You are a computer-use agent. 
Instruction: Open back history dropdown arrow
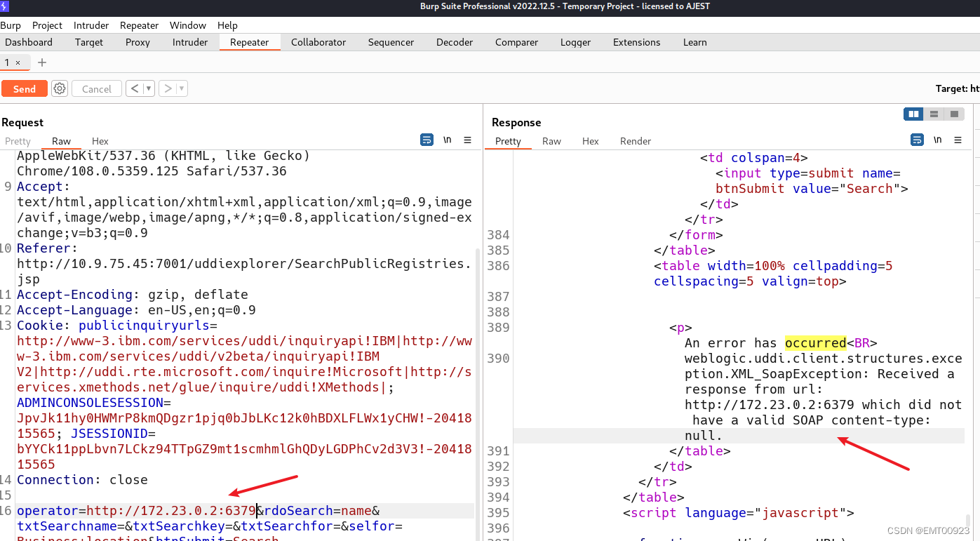tap(149, 88)
